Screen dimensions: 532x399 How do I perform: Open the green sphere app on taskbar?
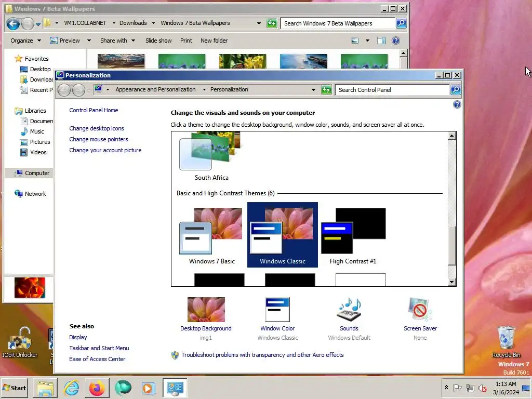tap(123, 388)
